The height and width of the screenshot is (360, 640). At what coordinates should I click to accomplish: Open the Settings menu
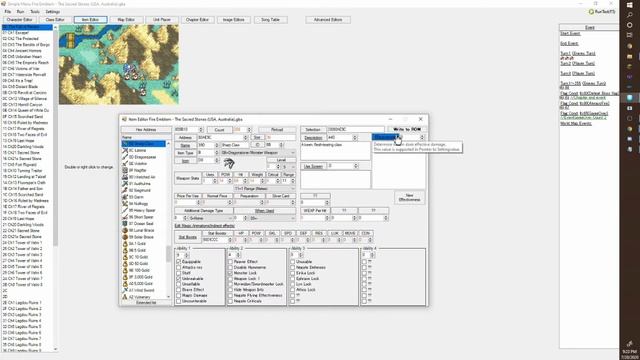click(x=53, y=12)
